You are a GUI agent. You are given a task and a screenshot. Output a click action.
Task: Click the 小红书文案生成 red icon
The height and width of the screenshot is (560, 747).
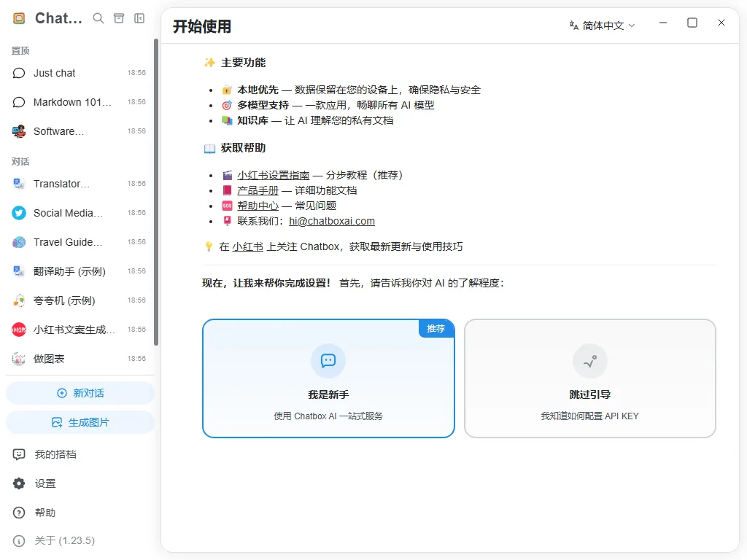click(x=19, y=330)
